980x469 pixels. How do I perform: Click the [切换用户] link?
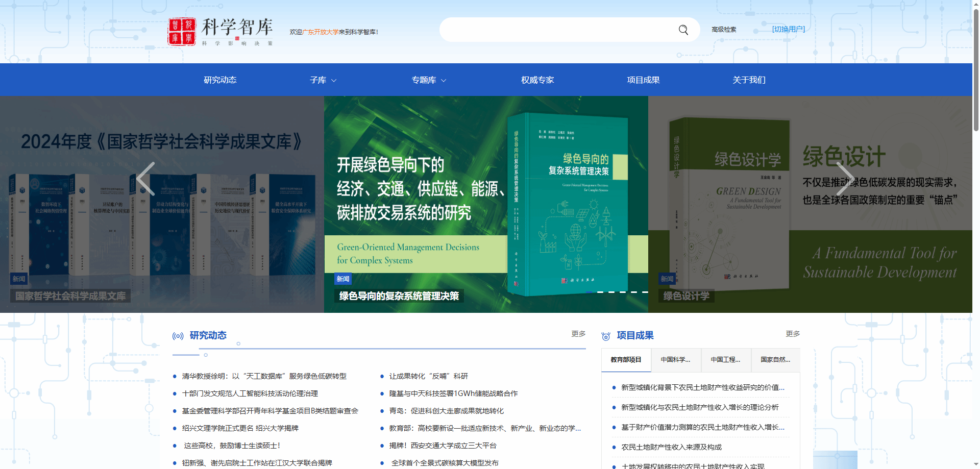[788, 29]
